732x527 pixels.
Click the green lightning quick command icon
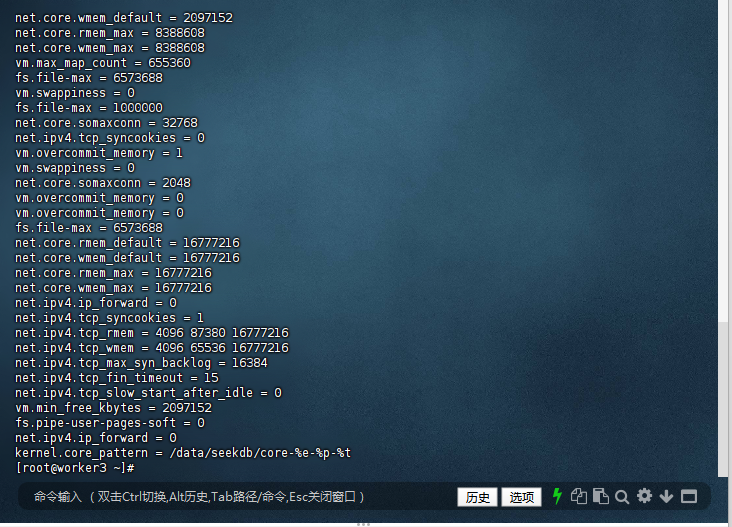click(558, 496)
